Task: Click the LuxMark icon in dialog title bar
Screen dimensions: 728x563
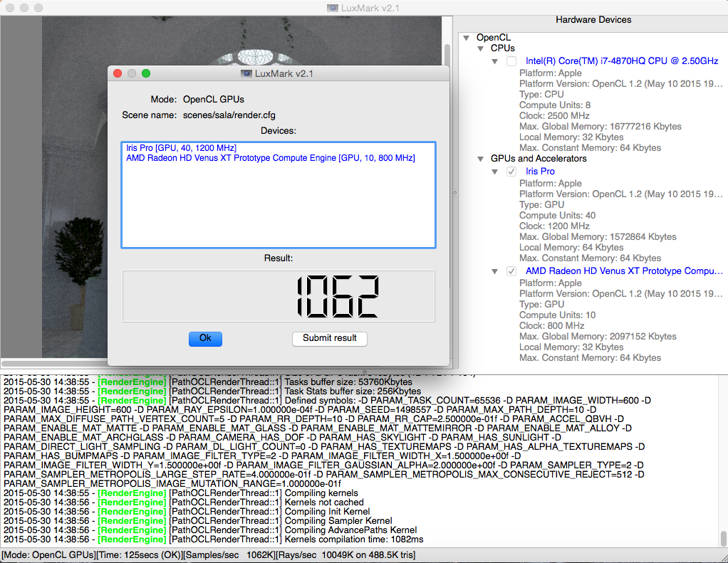Action: click(246, 74)
